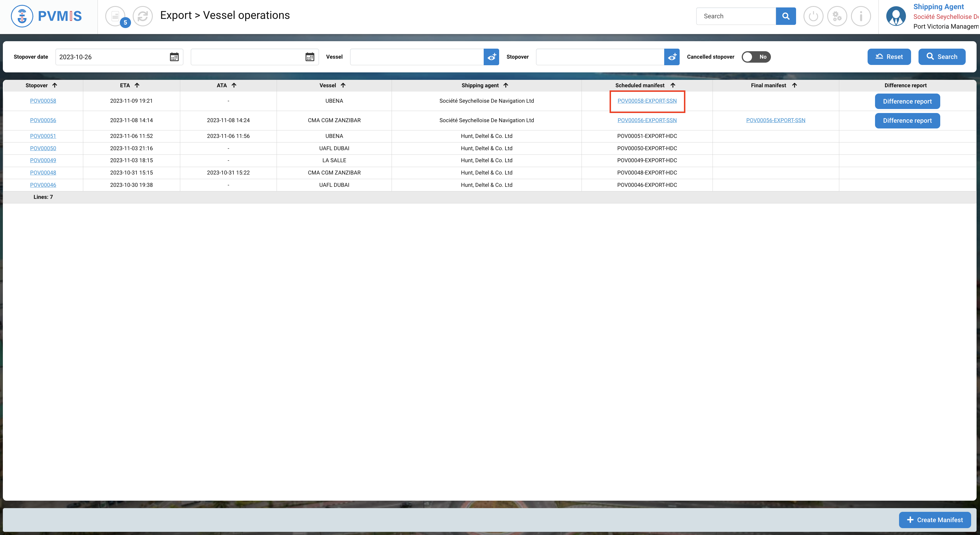Screen dimensions: 980x535
Task: Sort table by ETA column arrow
Action: coord(137,85)
